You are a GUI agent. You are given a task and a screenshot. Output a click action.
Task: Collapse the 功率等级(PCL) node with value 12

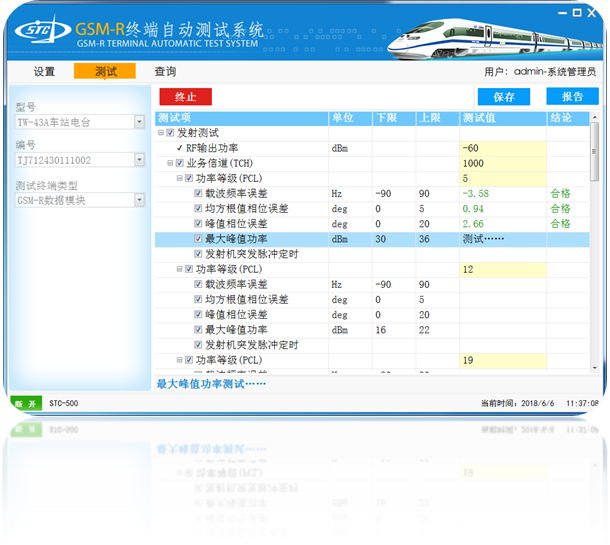(x=179, y=269)
